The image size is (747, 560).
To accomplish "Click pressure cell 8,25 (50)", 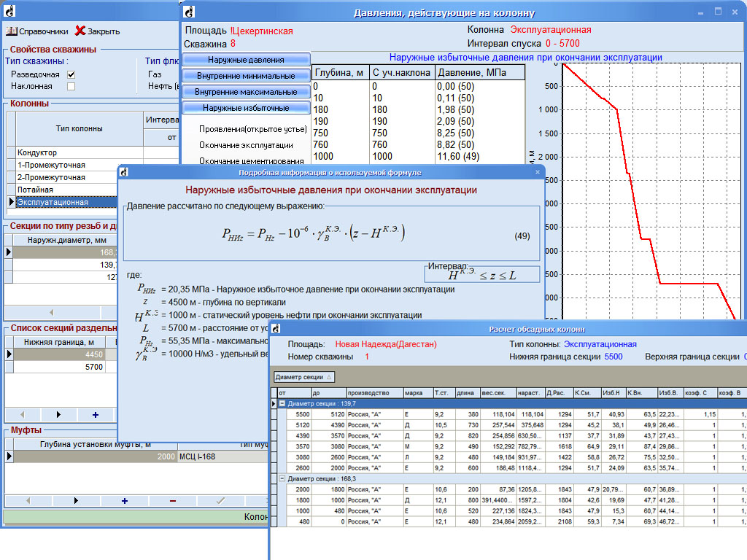I will point(480,133).
